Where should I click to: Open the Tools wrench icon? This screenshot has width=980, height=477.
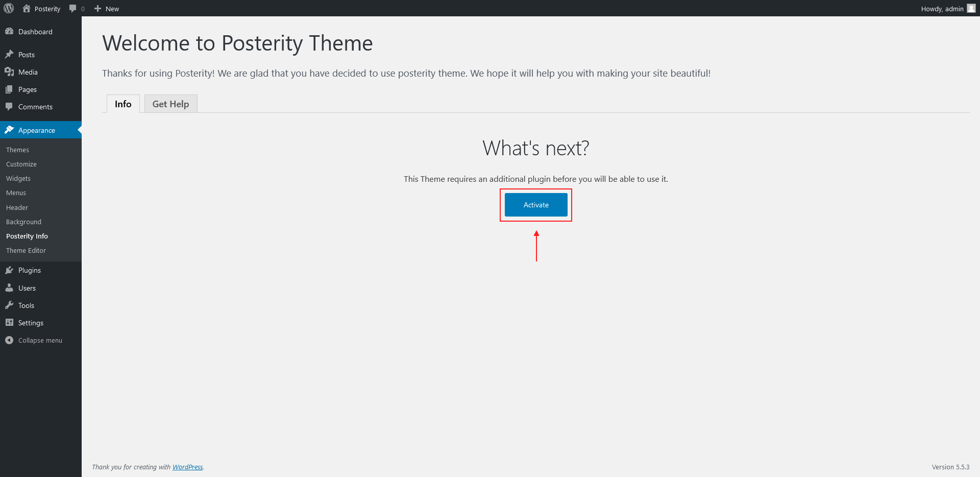pyautogui.click(x=9, y=305)
